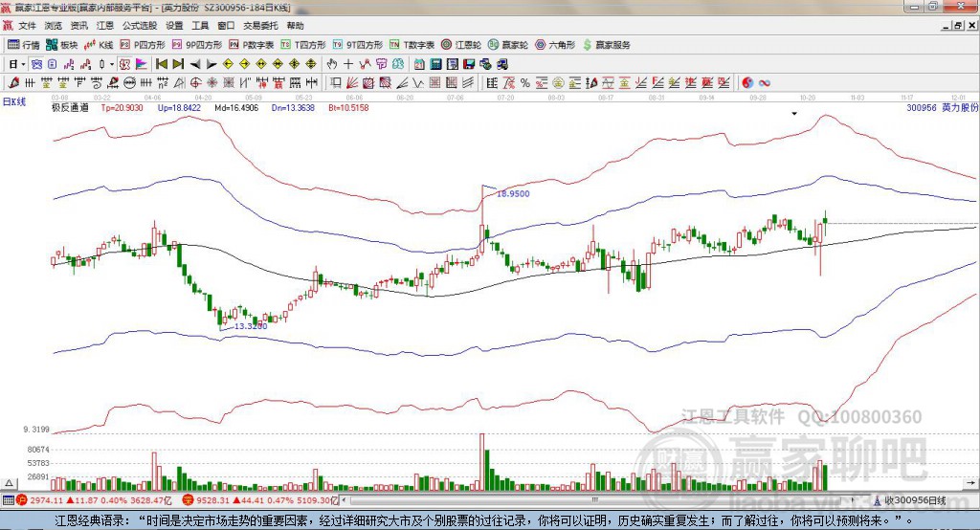Select the crosshair cursor tool
Screen dimensions: 980x530
pyautogui.click(x=348, y=64)
